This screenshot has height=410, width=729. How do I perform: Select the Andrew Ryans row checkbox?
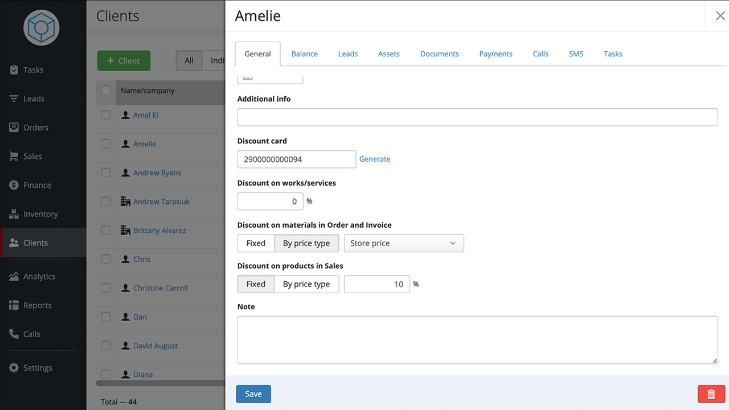coord(106,173)
